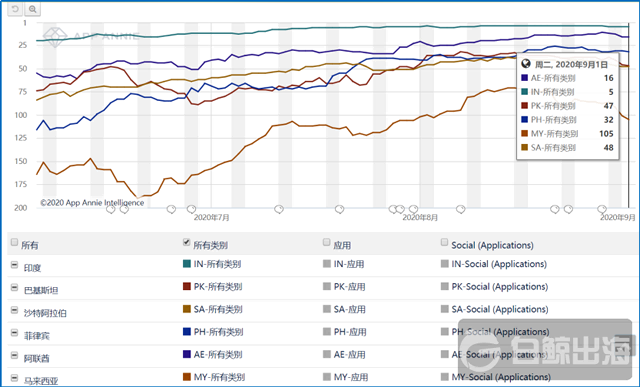The image size is (640, 387).
Task: Click the SA-所有类别 label
Action: pos(218,309)
